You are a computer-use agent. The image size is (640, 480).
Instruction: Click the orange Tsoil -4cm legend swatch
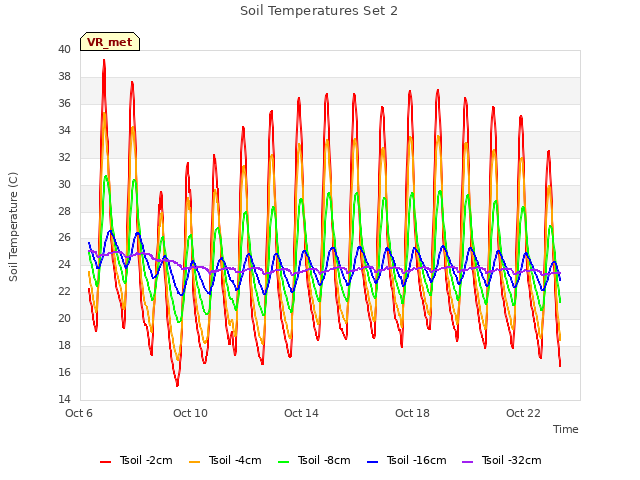tap(194, 462)
